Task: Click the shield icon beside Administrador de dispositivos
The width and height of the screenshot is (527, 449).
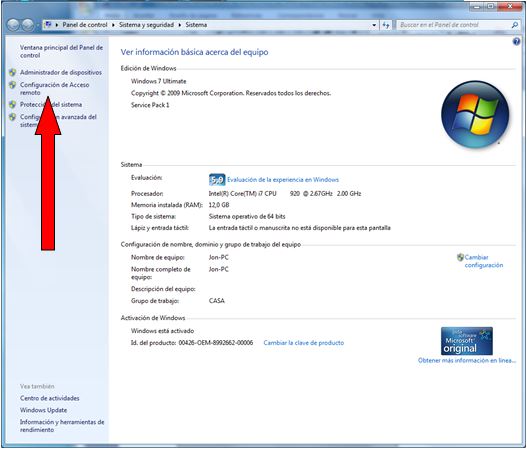Action: pos(12,72)
